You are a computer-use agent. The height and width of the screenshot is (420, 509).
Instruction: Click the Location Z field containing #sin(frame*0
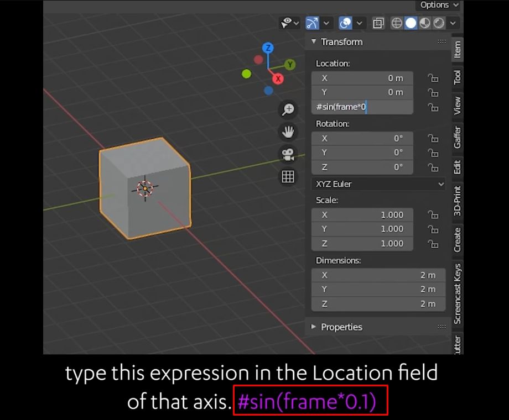click(362, 107)
